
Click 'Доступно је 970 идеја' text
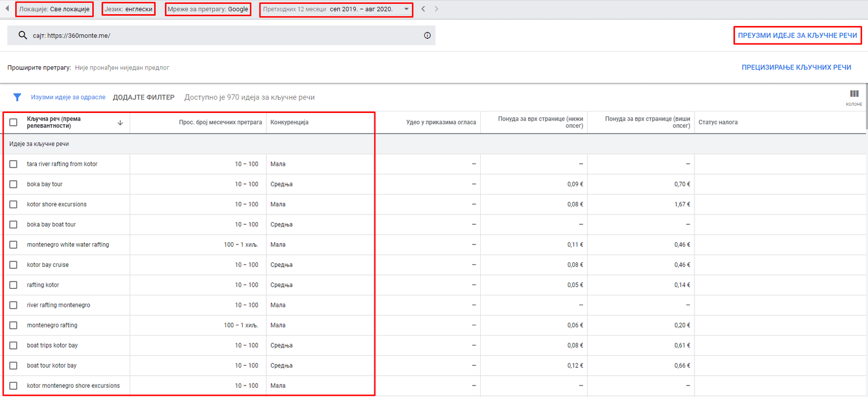click(x=250, y=97)
